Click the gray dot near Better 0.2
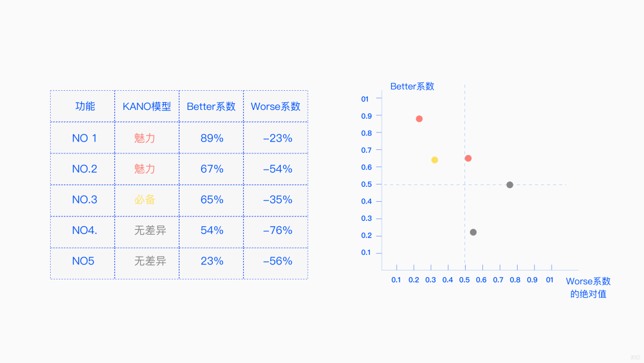Screen dimensions: 644x363 pos(473,232)
